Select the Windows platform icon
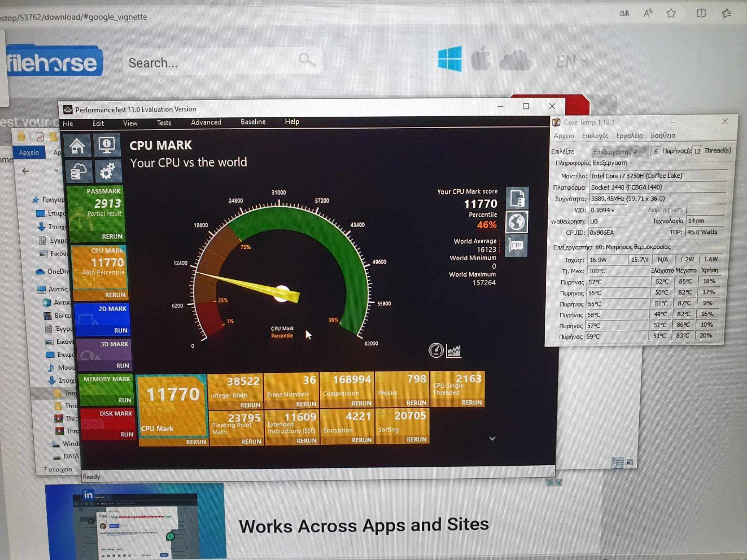This screenshot has height=560, width=747. click(x=449, y=59)
